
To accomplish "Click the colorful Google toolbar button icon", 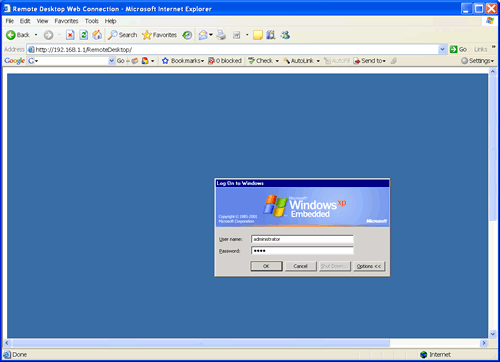I will [x=145, y=61].
